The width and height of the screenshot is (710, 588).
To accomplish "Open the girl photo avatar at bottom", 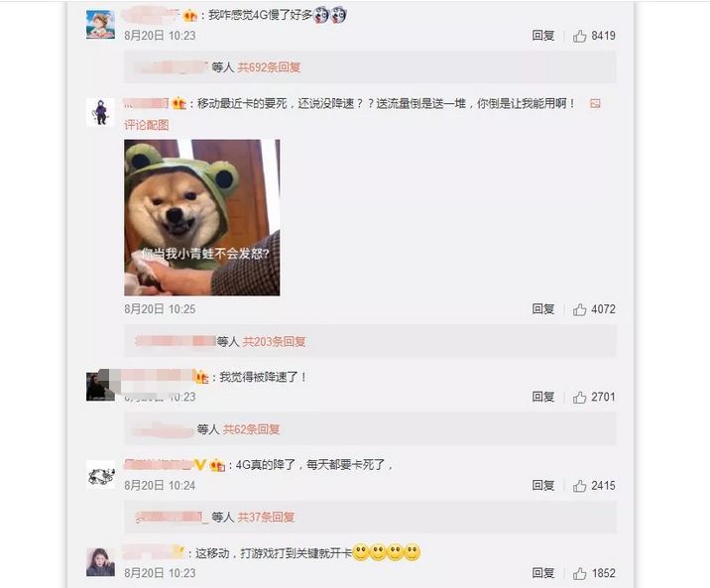I will pos(100,562).
